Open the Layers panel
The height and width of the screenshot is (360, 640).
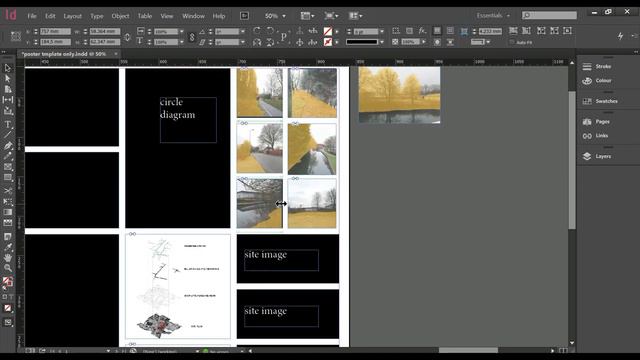(603, 156)
